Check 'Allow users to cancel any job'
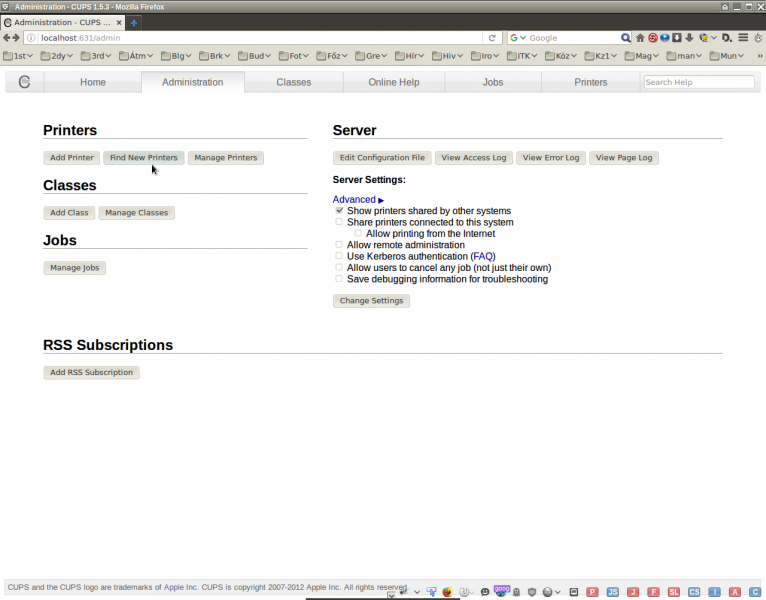Viewport: 766px width, 600px height. point(339,267)
